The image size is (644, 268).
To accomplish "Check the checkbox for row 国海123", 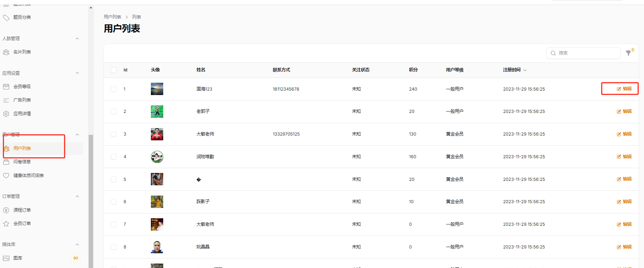I will point(114,89).
